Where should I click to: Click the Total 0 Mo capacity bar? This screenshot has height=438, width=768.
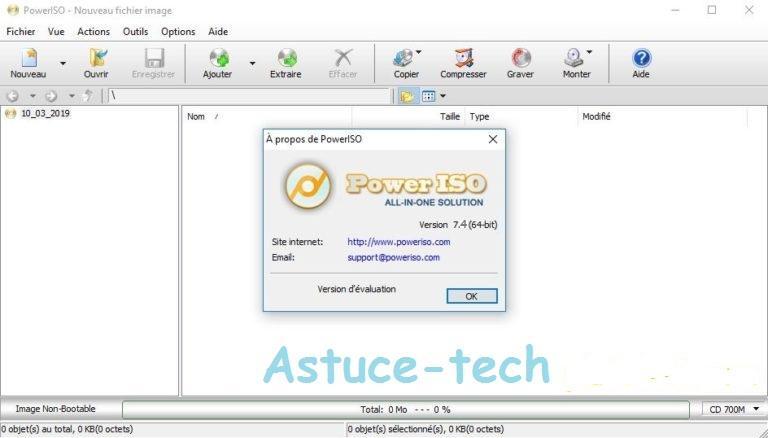click(x=406, y=409)
